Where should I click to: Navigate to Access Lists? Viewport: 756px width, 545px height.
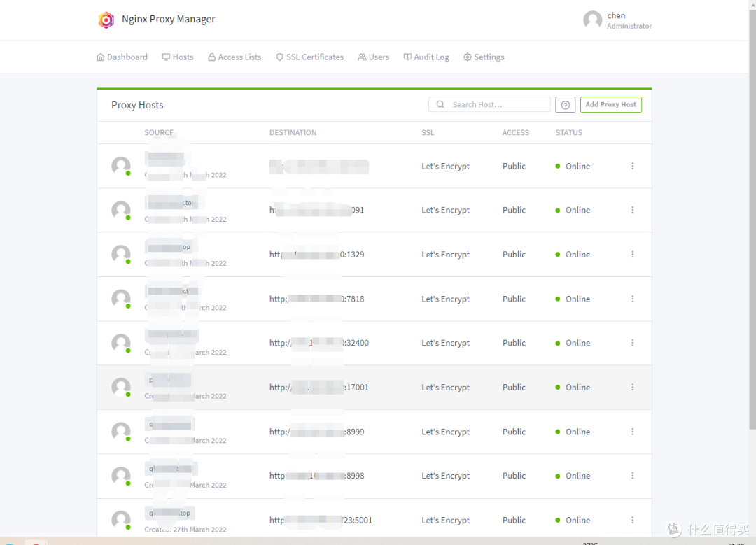click(x=234, y=57)
